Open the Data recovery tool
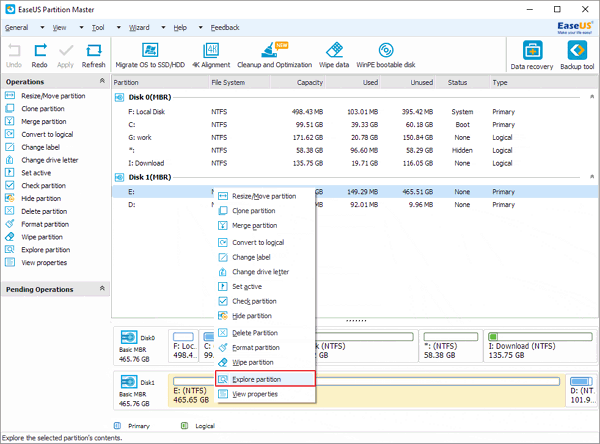This screenshot has width=600, height=444. [532, 56]
